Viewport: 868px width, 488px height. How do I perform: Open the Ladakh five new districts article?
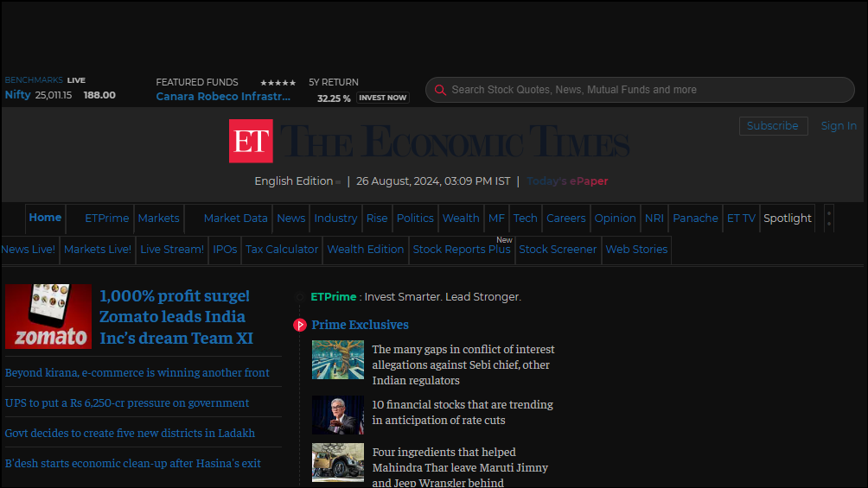pos(130,433)
